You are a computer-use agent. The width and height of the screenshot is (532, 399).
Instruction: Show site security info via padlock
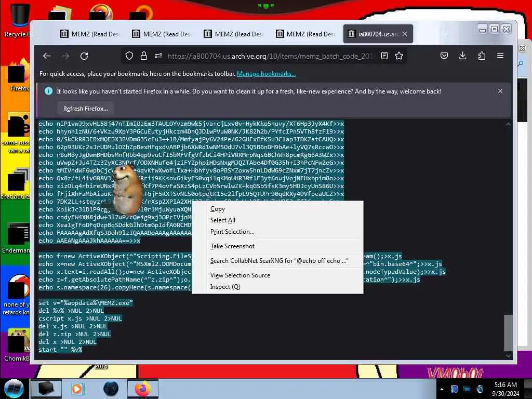tap(144, 56)
